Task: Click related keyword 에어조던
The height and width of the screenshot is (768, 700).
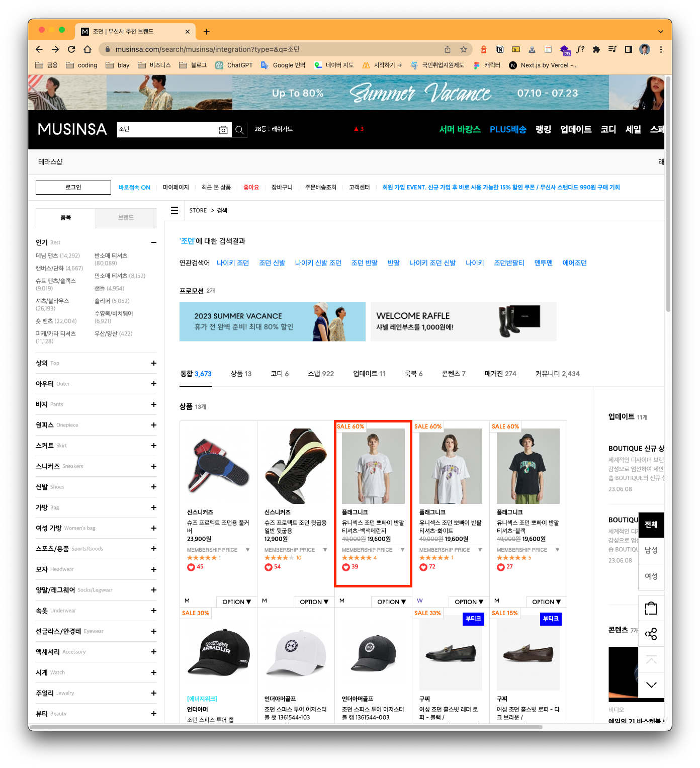Action: 574,263
